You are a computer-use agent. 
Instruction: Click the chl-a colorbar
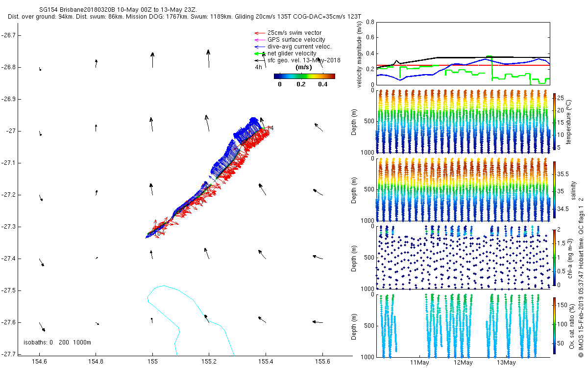[x=554, y=257]
